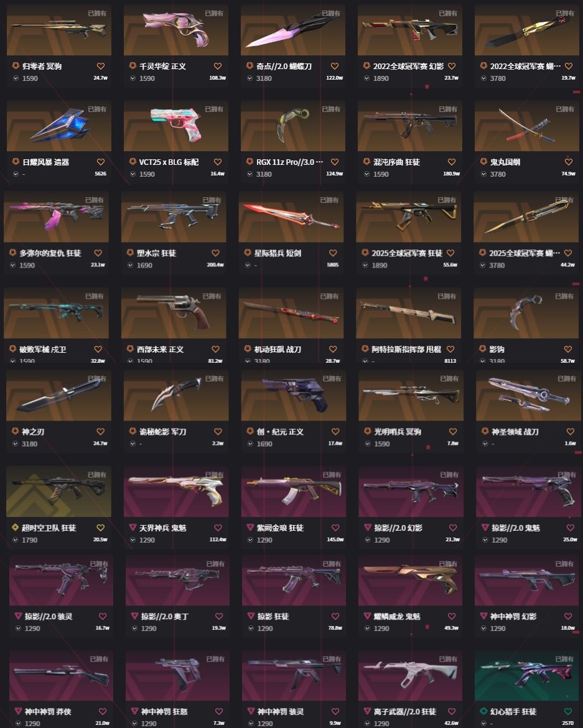The width and height of the screenshot is (583, 728).
Task: Click the heart icon on 掠影//2.0 奥丁
Action: (219, 616)
